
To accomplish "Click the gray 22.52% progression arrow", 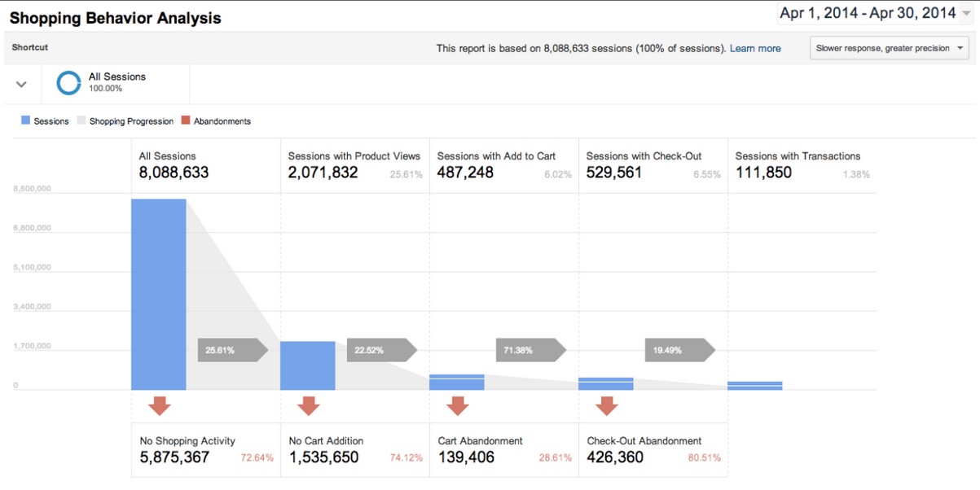I will pyautogui.click(x=383, y=350).
